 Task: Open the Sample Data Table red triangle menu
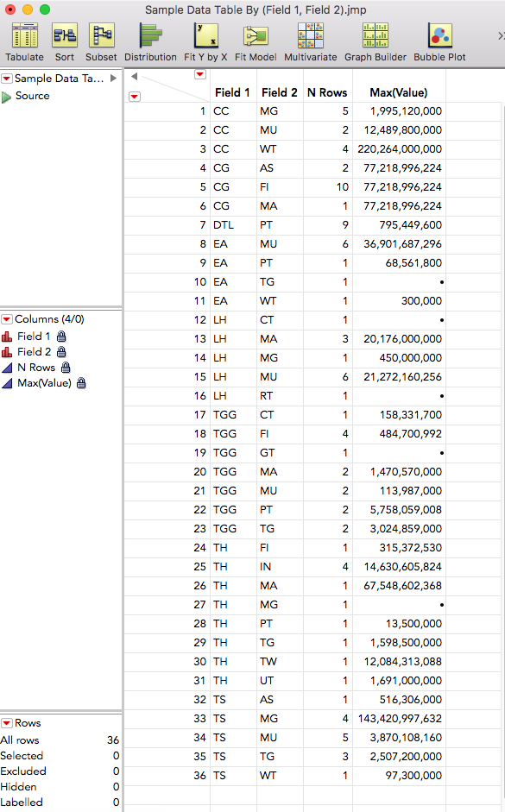point(7,79)
